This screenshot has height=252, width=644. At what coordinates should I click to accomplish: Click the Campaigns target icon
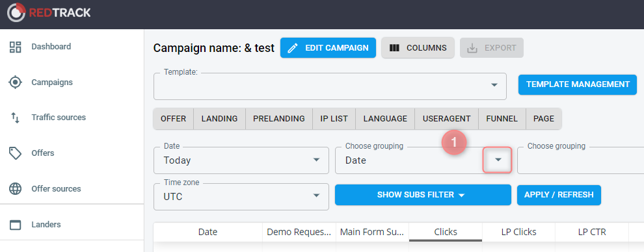click(x=15, y=82)
